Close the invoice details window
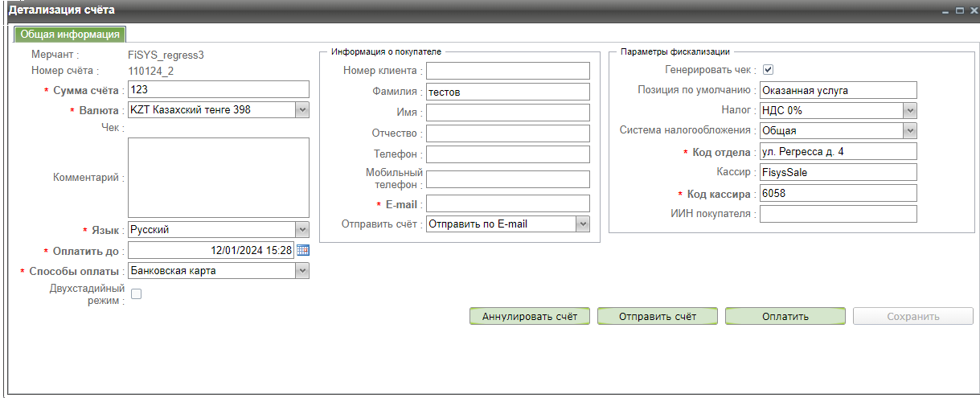The height and width of the screenshot is (398, 980). [973, 10]
